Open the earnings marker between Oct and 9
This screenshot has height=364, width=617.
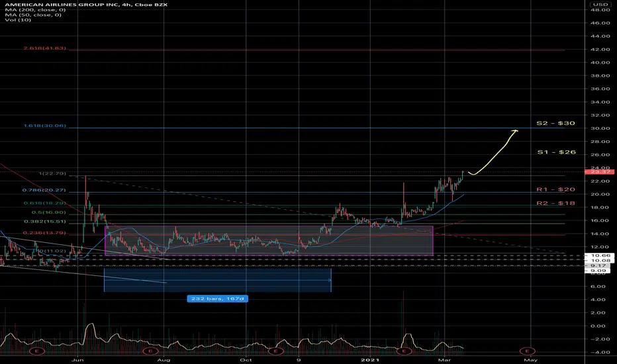coord(275,350)
